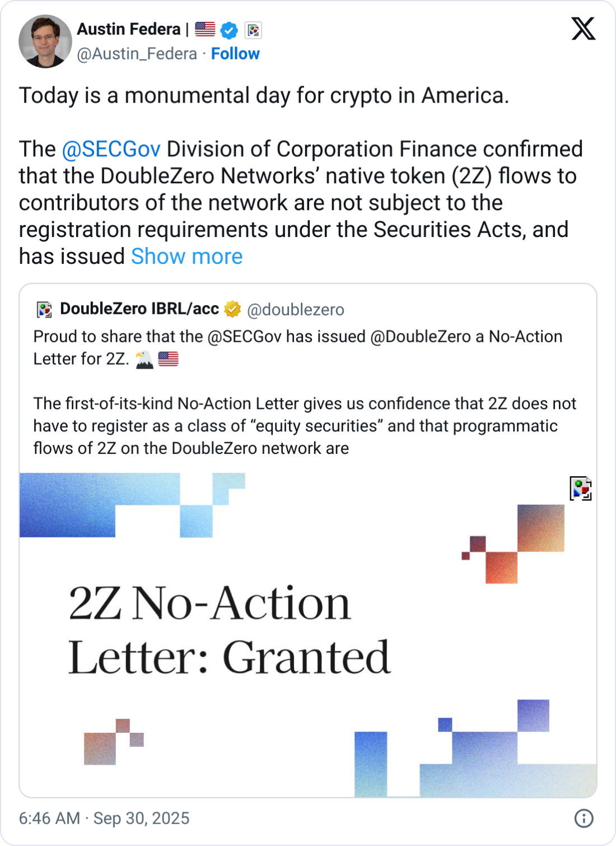Click the flag emoji in Austin's display name
The height and width of the screenshot is (846, 616).
point(203,29)
